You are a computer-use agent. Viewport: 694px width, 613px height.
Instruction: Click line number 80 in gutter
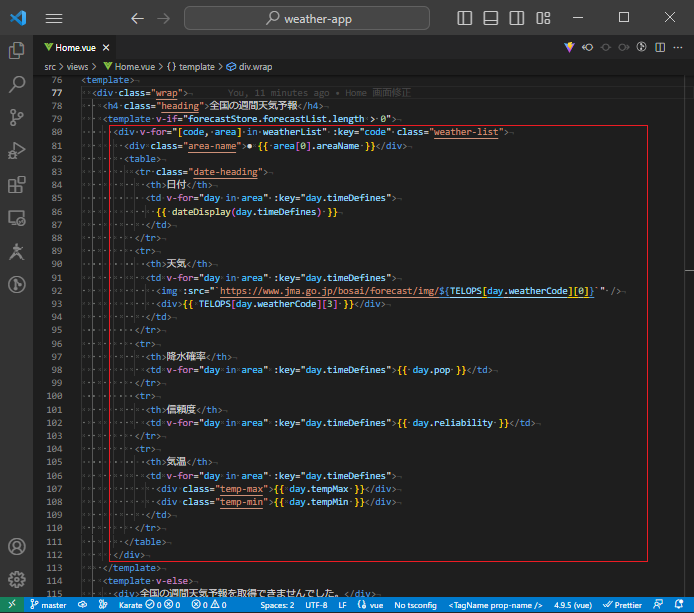point(57,132)
